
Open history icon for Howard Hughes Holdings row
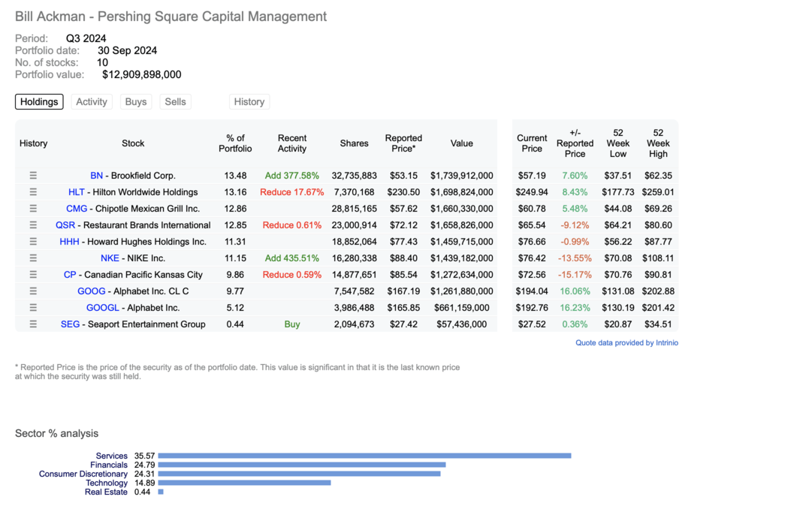point(33,242)
